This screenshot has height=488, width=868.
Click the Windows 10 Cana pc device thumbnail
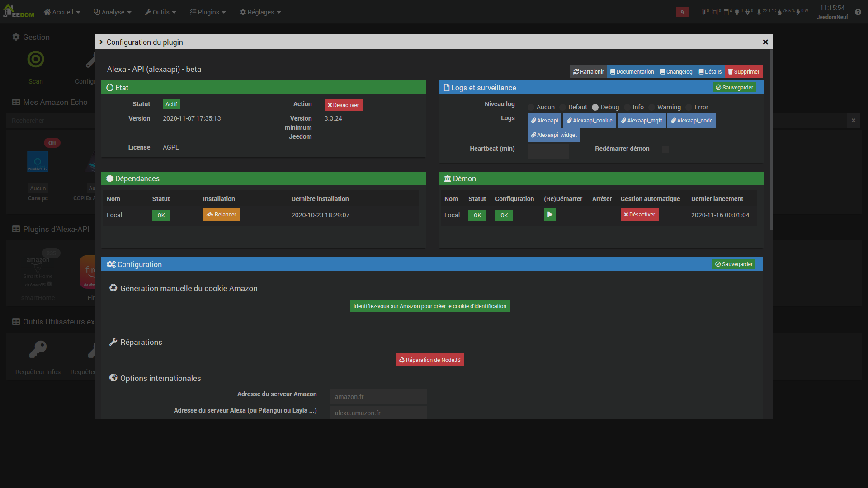click(x=38, y=161)
